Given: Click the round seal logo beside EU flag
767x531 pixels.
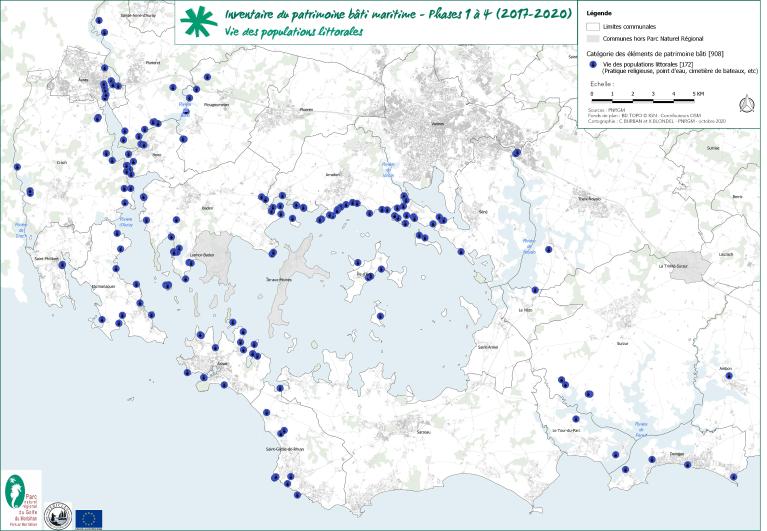Looking at the screenshot, I should click(57, 513).
